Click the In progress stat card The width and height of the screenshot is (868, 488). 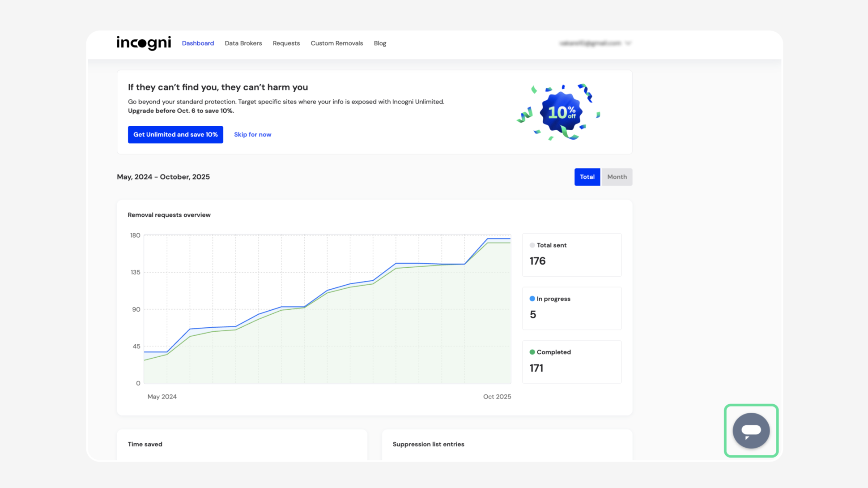[572, 308]
